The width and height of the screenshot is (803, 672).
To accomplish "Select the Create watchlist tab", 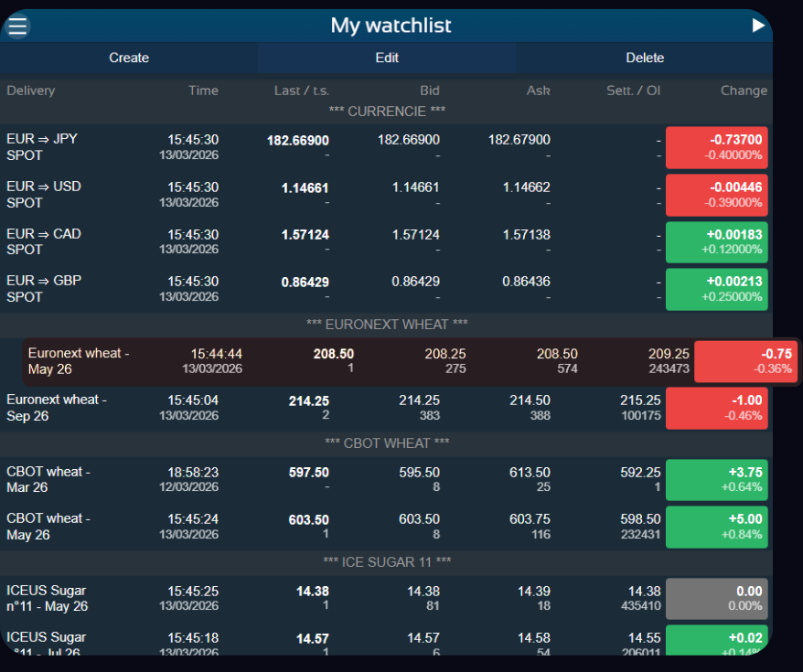I will coord(129,58).
